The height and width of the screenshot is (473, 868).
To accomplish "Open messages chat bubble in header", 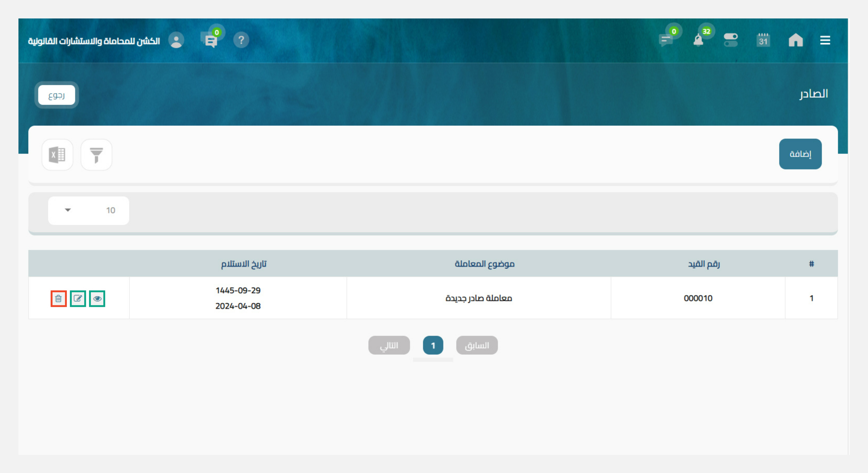I will tap(666, 40).
